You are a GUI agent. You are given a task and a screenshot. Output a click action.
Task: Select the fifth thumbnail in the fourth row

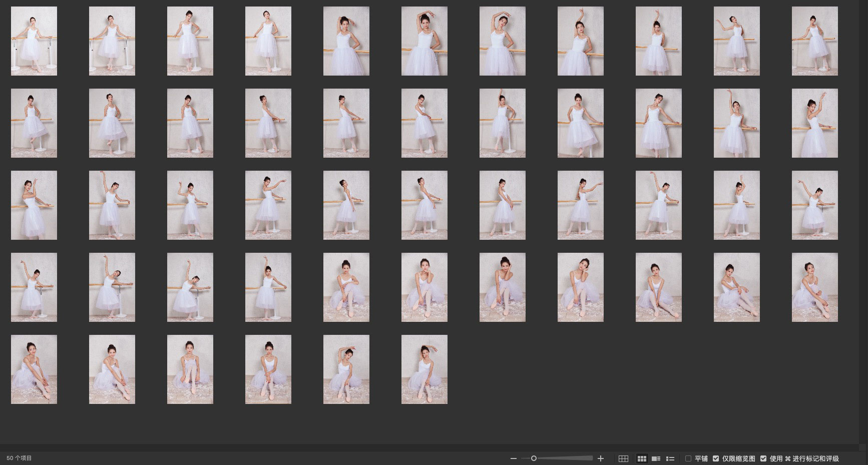pyautogui.click(x=346, y=287)
